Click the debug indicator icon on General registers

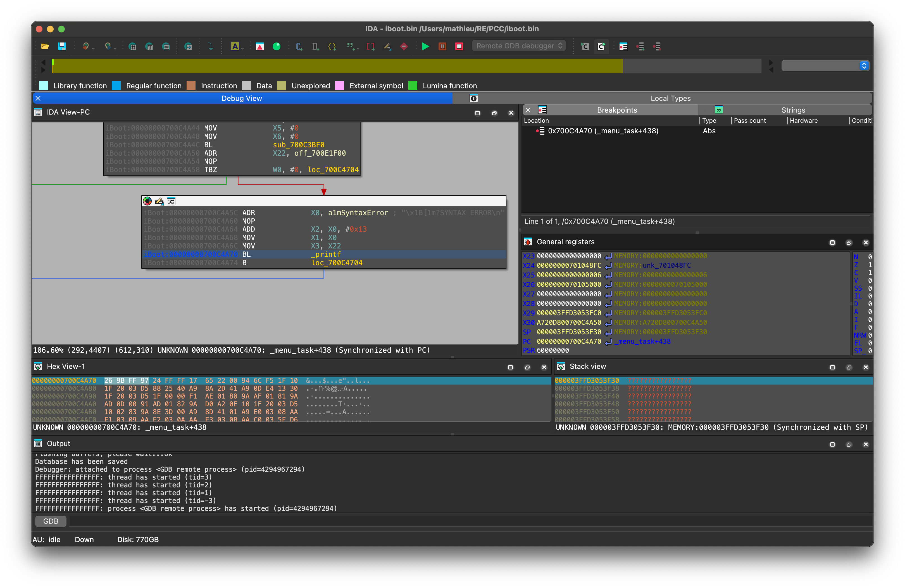point(528,241)
